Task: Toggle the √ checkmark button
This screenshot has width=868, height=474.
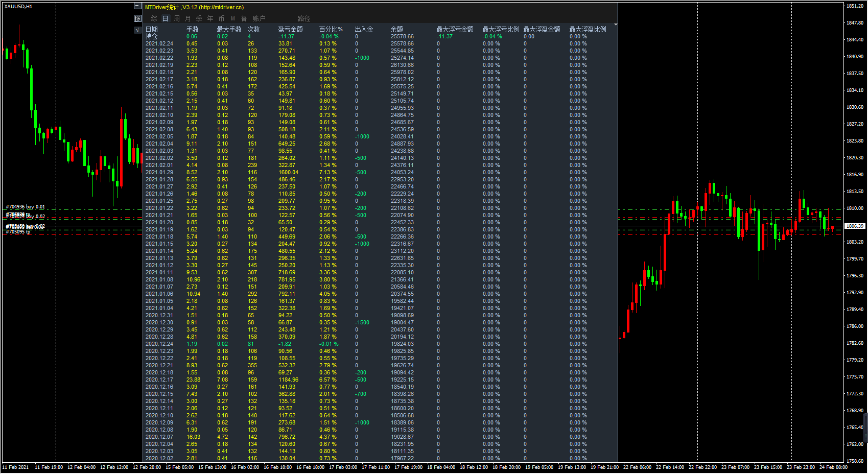Action: coord(137,30)
